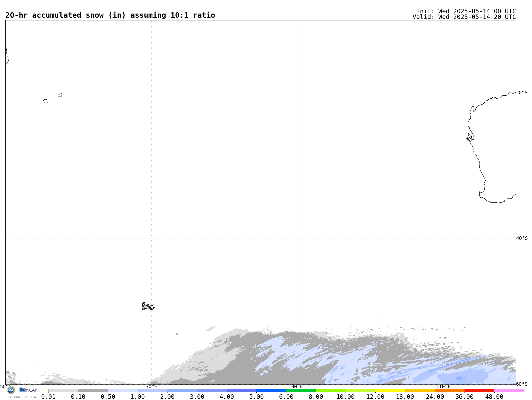Click the 'Init: Wed 2025-05-14 00 UTC' text
Viewport: 532px width, 400px height.
point(466,11)
